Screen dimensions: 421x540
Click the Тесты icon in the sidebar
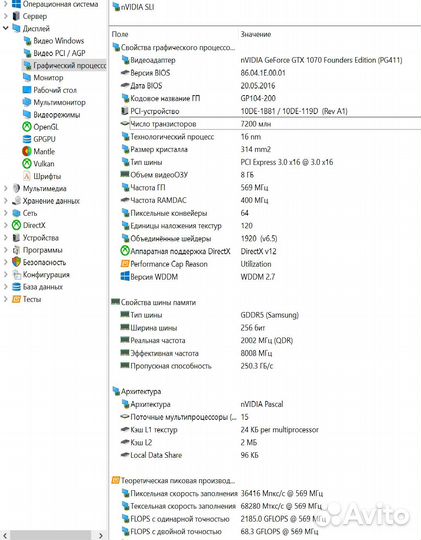point(16,299)
